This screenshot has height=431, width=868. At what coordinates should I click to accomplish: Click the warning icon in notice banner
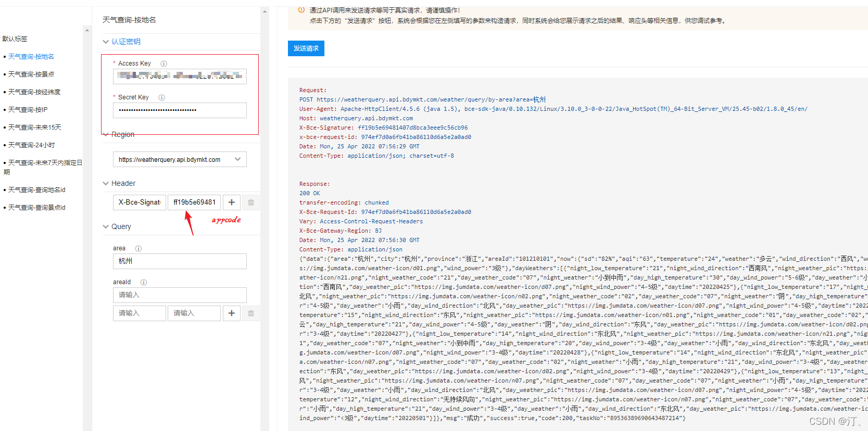(x=301, y=10)
